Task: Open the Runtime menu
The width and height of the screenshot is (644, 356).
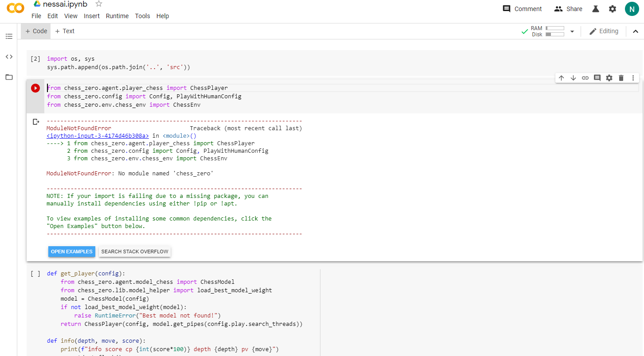Action: (117, 16)
